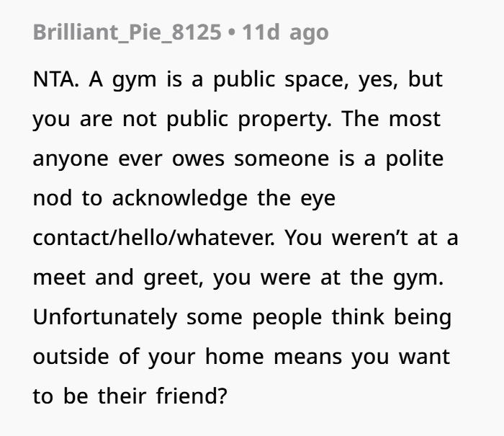Click the phrase "nod to acknowledge the eye"
Image resolution: width=504 pixels, height=436 pixels.
pyautogui.click(x=184, y=198)
